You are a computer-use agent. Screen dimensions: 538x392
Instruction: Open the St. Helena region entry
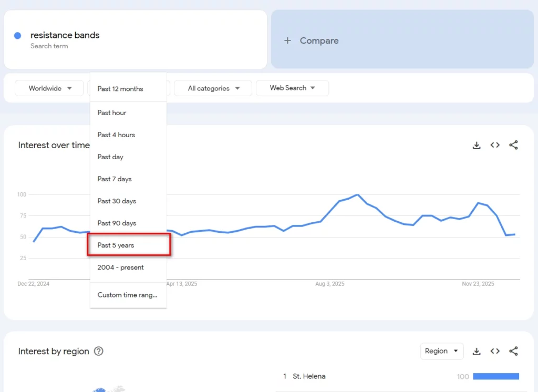[309, 376]
